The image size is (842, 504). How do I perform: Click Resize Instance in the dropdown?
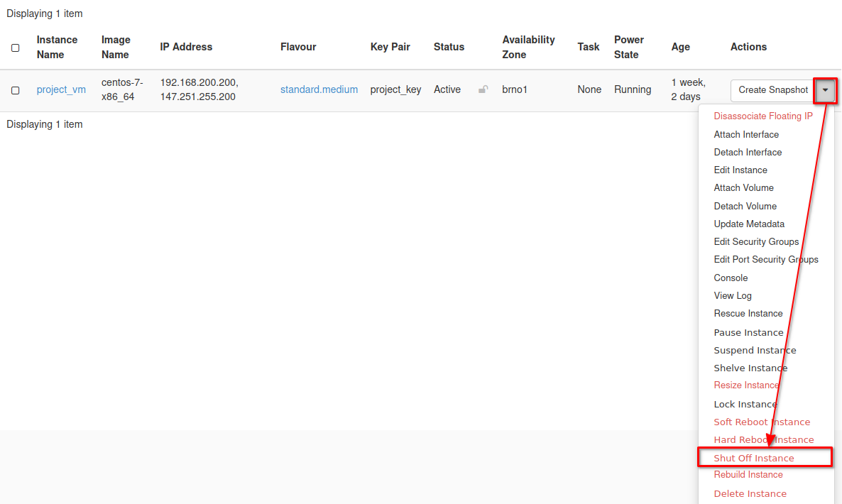[x=746, y=385]
